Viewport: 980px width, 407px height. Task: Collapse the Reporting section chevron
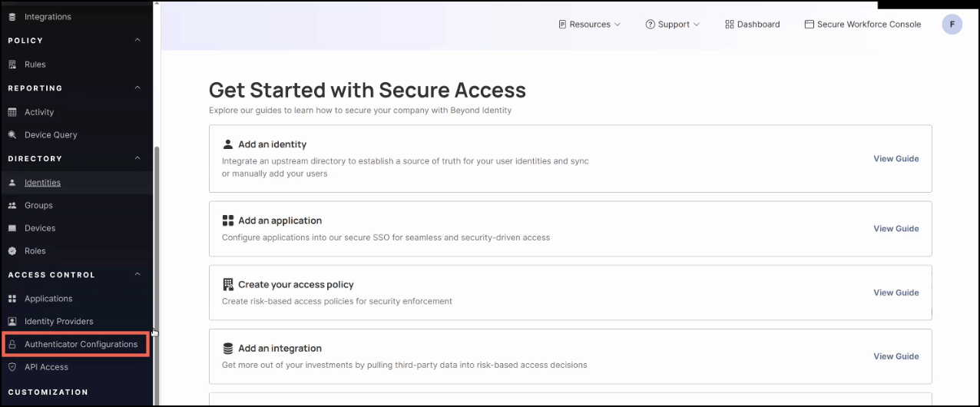[138, 88]
